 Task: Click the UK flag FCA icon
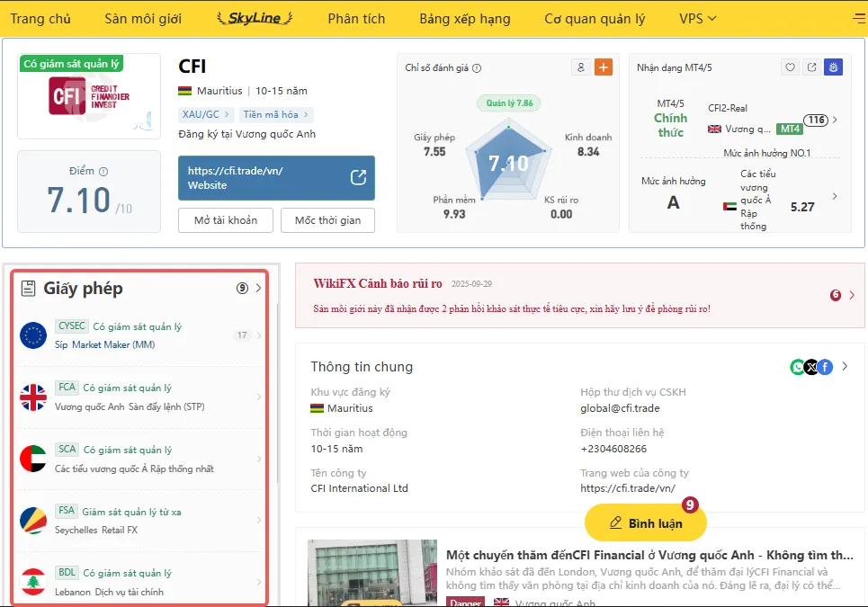click(x=33, y=397)
